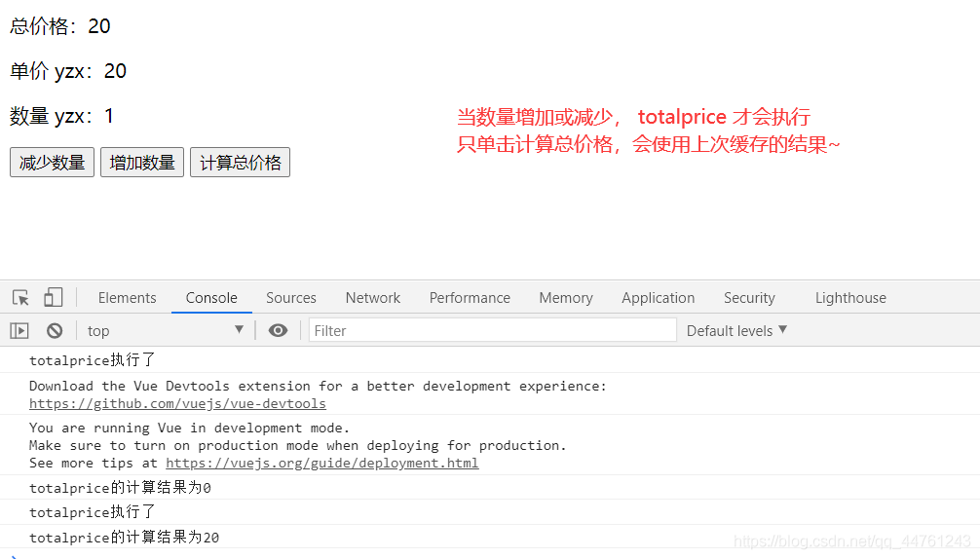Image resolution: width=980 pixels, height=559 pixels.
Task: Select the totalprice的计算结果为20 log line
Action: 125,538
